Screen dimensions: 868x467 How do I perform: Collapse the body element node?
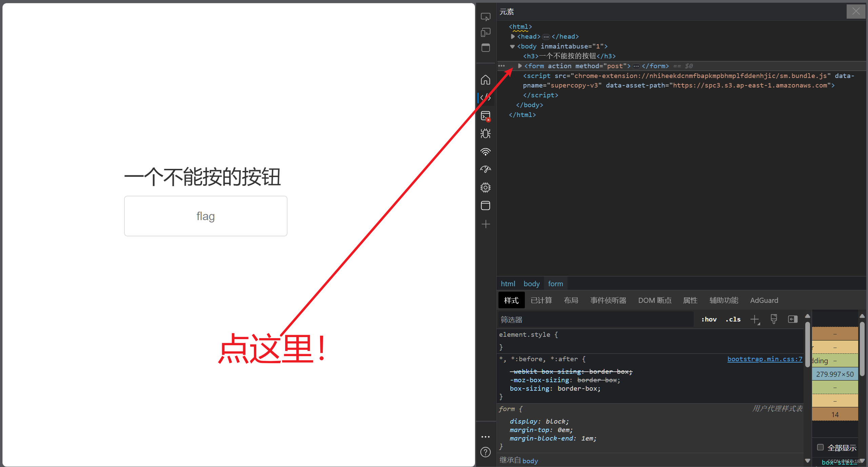point(512,46)
